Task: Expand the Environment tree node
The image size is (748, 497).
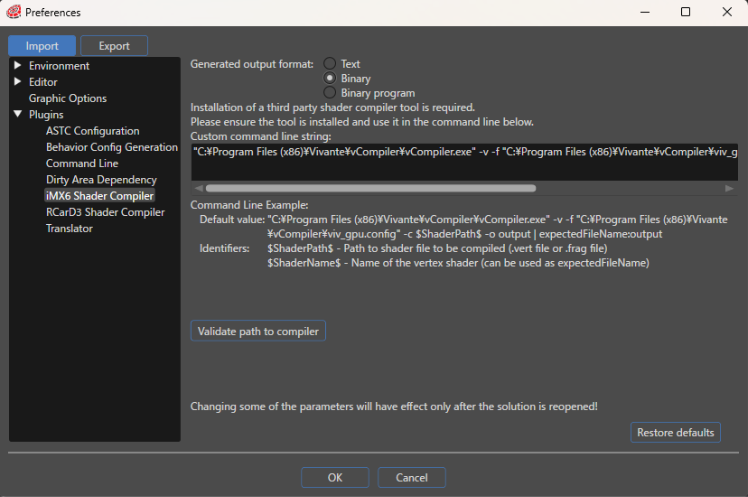Action: (18, 65)
